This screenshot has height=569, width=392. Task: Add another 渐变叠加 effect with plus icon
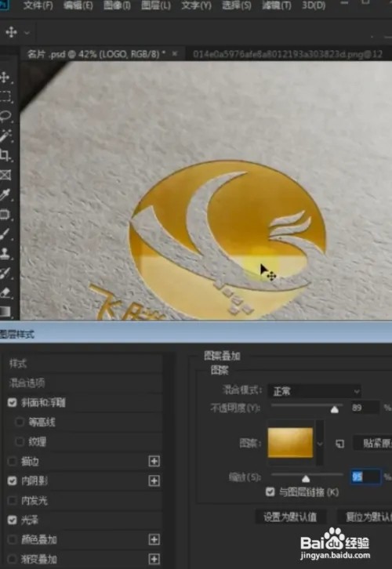[154, 559]
